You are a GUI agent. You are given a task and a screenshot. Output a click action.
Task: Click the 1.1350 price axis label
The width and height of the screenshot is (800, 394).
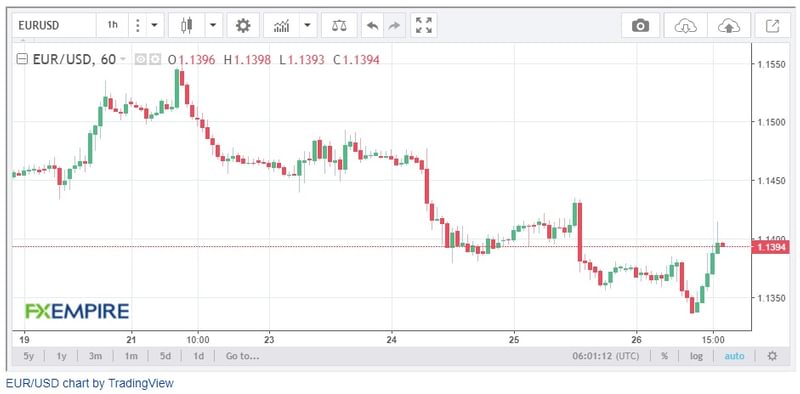(x=771, y=298)
